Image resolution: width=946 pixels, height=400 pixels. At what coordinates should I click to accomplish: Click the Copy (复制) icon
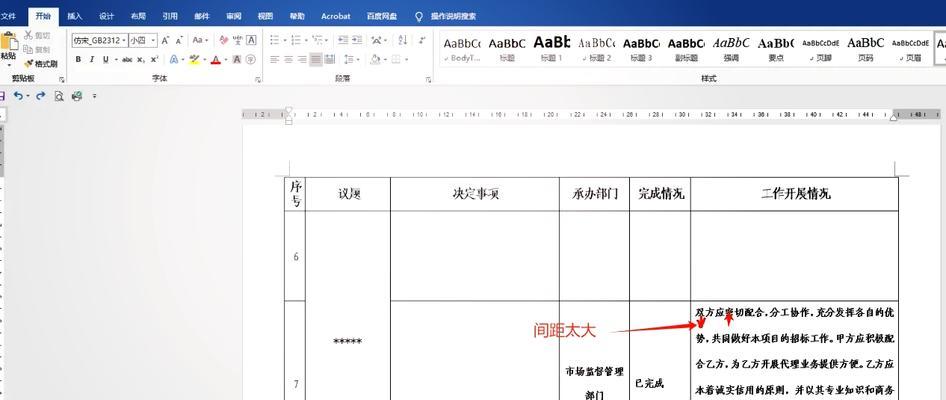point(28,49)
